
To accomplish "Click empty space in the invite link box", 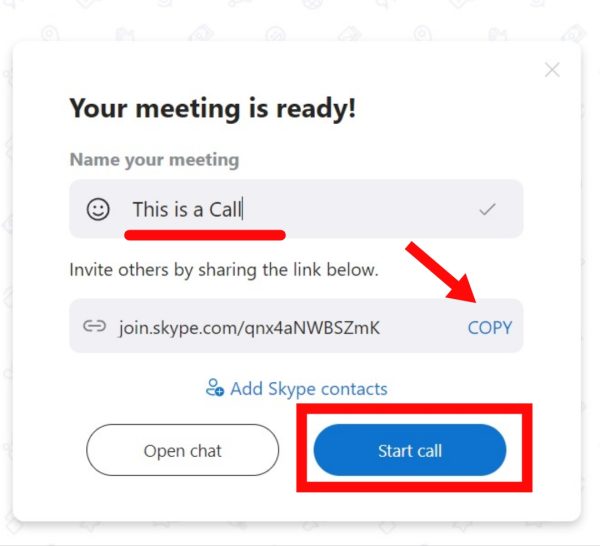I will (x=423, y=326).
